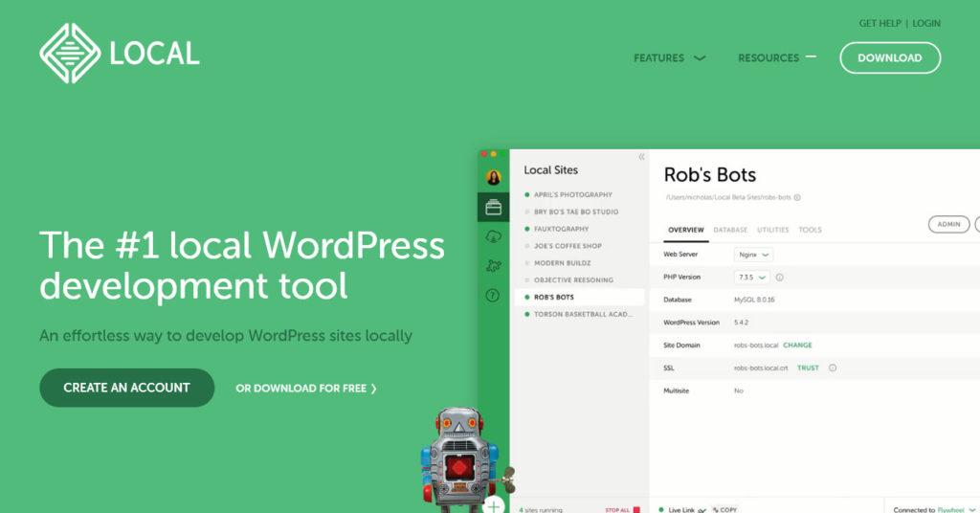The image size is (980, 513).
Task: Select the Local Sites briefcase icon
Action: (x=493, y=207)
